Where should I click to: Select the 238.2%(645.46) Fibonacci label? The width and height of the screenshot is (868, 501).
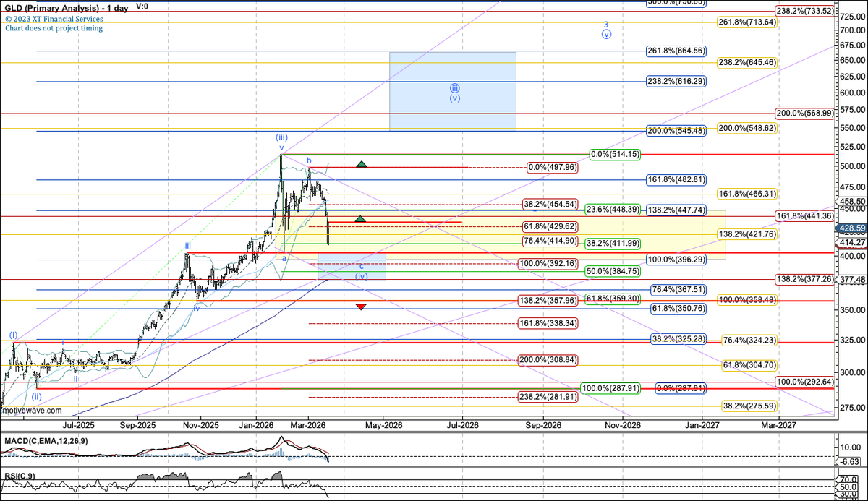point(747,63)
